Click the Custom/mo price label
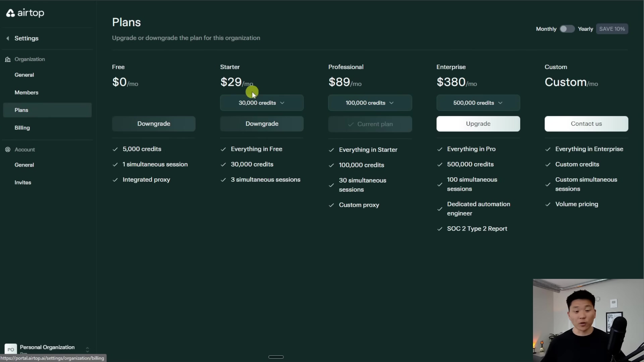Screen dimensions: 644x362 pyautogui.click(x=571, y=82)
